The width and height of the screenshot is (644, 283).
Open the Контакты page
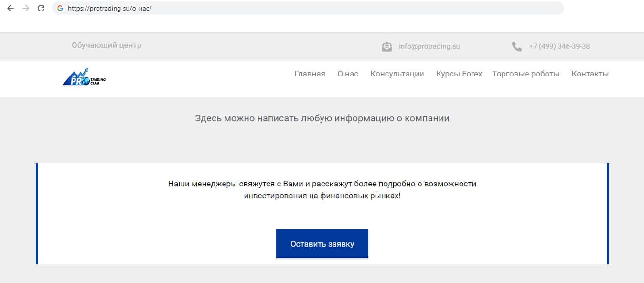click(590, 74)
